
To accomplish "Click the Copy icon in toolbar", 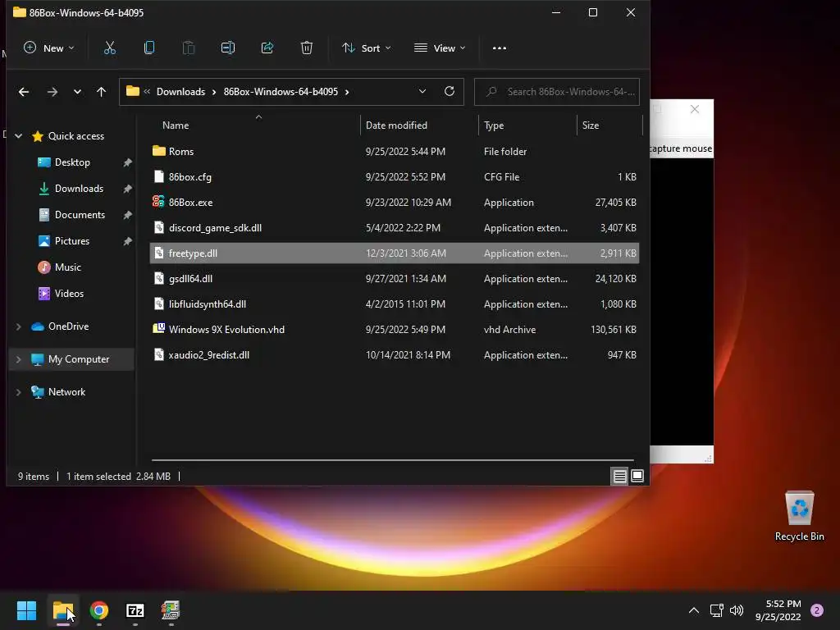I will pyautogui.click(x=149, y=48).
